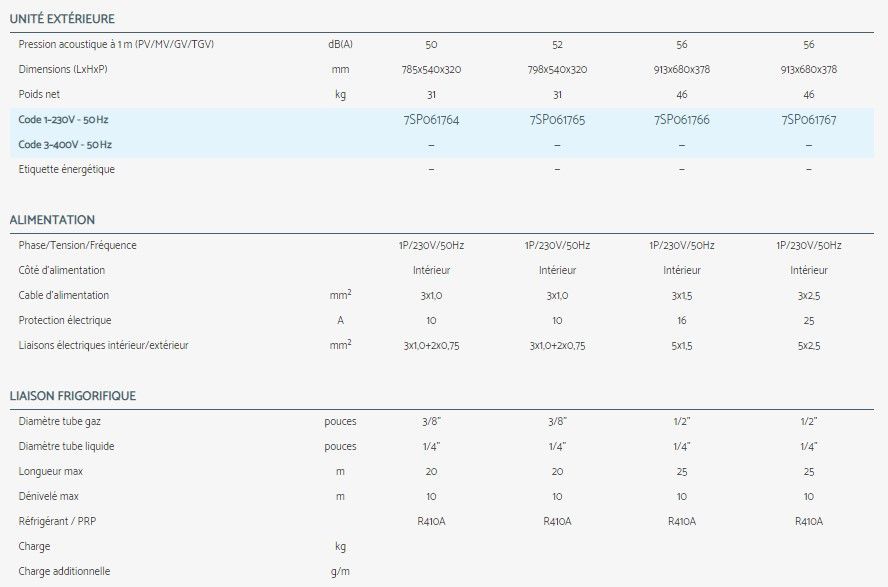The height and width of the screenshot is (587, 888).
Task: Click the ALIMENTATION section heading
Action: point(52,220)
